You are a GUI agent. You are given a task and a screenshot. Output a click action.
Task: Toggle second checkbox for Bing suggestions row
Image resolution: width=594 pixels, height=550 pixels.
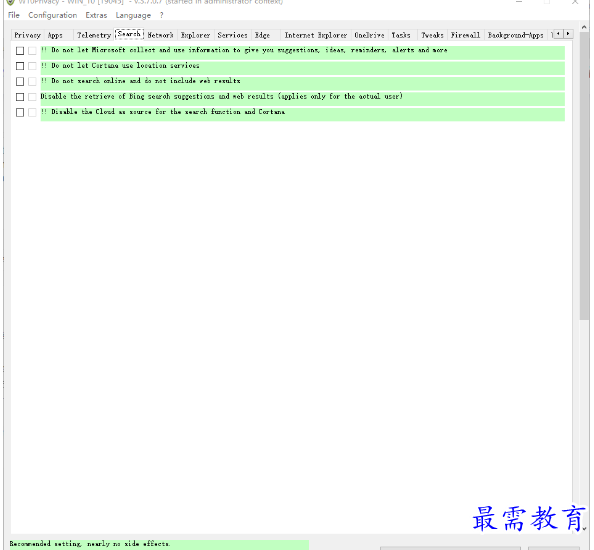32,97
